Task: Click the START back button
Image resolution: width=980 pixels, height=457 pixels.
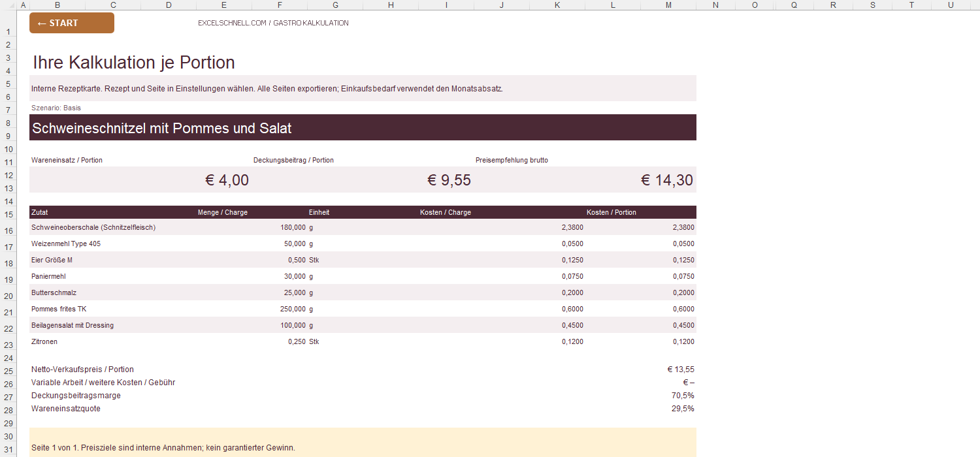Action: point(72,23)
